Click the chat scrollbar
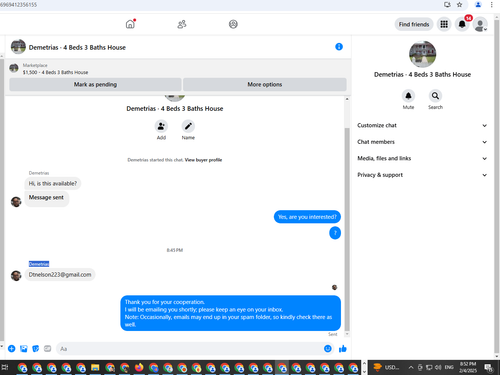 pyautogui.click(x=347, y=230)
